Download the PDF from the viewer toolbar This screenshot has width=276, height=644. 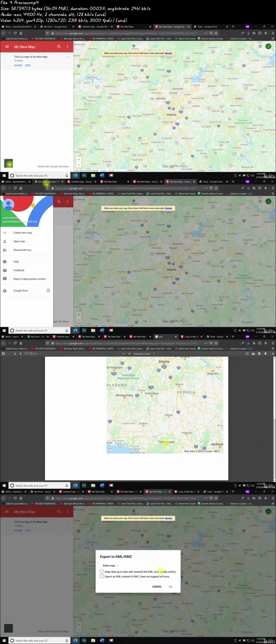[259, 354]
